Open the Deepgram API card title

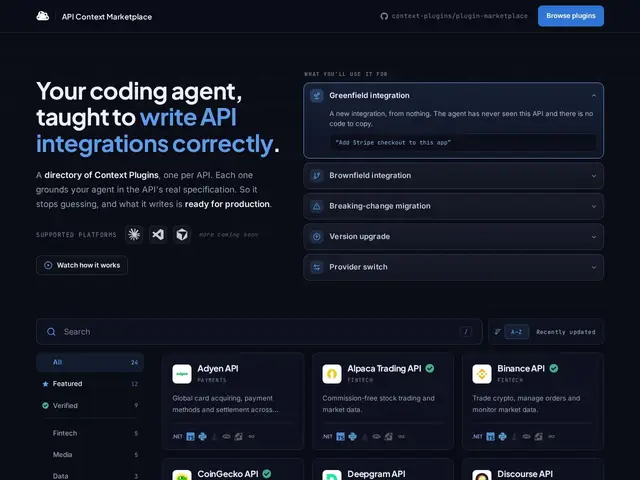376,474
